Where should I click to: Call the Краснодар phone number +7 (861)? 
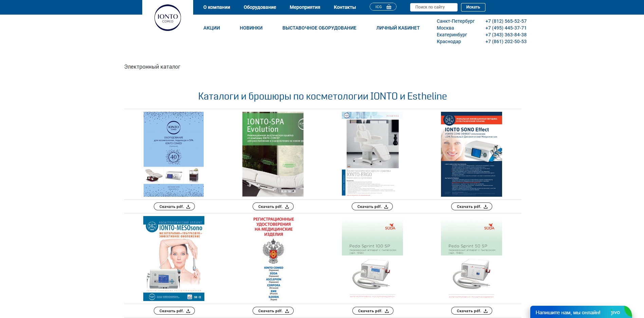(x=506, y=41)
